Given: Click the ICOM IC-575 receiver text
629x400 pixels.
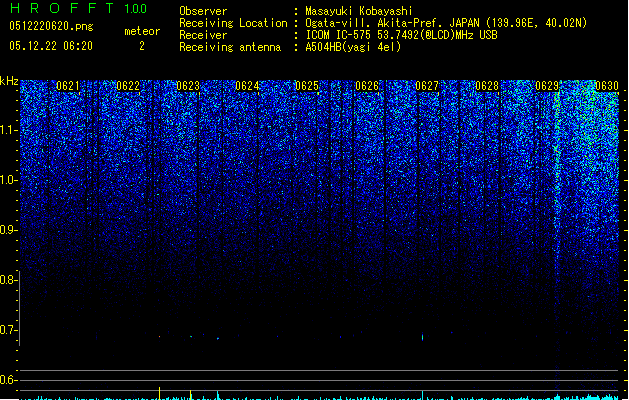Looking at the screenshot, I should coord(402,35).
